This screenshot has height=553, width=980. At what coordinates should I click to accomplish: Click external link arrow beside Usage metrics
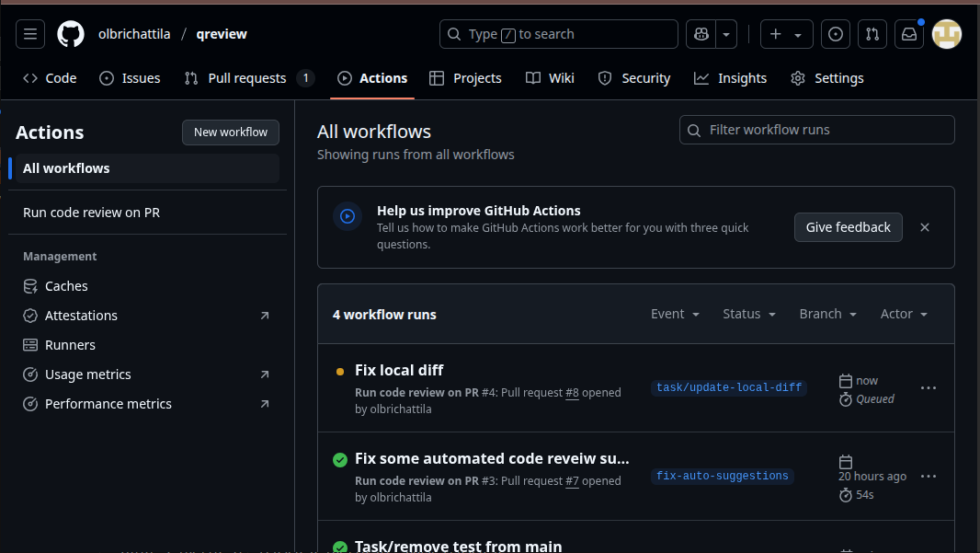(265, 374)
